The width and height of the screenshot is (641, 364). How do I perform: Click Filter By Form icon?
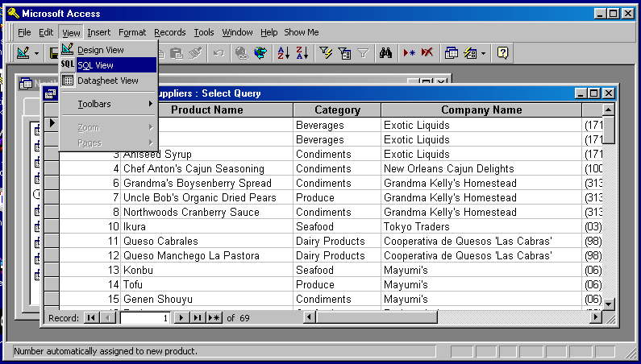[x=344, y=53]
